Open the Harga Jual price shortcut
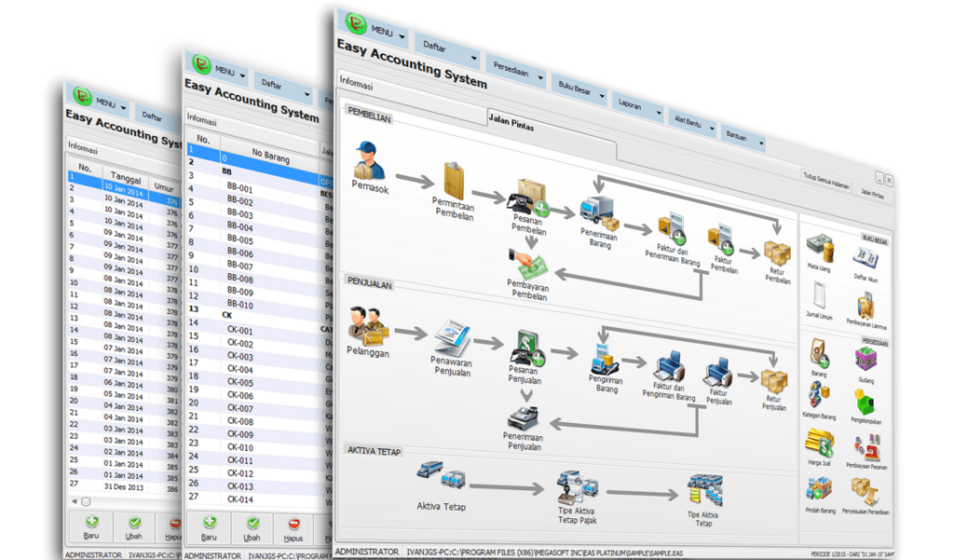The height and width of the screenshot is (560, 954). tap(819, 443)
